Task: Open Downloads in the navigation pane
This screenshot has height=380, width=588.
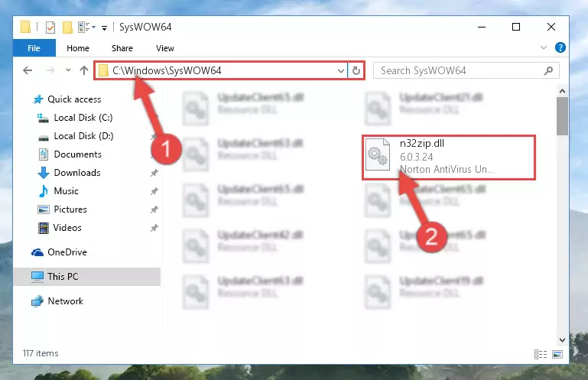Action: (x=77, y=173)
